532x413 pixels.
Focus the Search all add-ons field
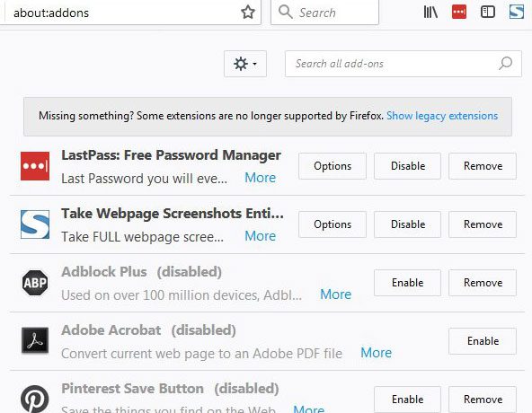pyautogui.click(x=403, y=64)
